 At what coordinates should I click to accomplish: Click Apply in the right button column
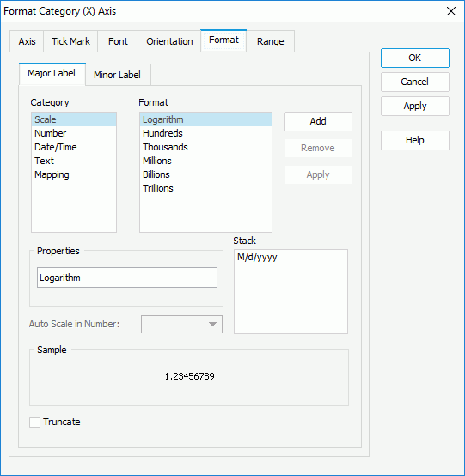click(415, 106)
